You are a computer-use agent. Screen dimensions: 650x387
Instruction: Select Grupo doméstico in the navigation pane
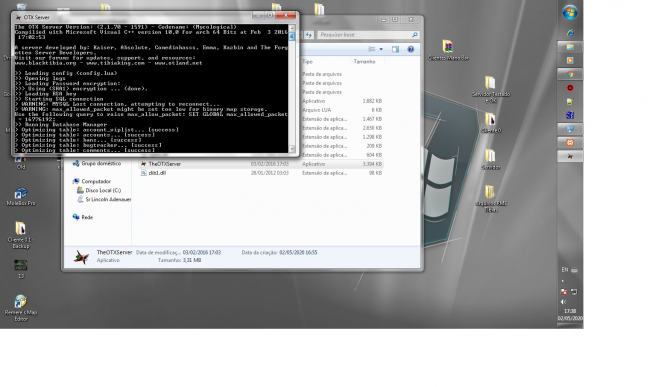coord(101,164)
